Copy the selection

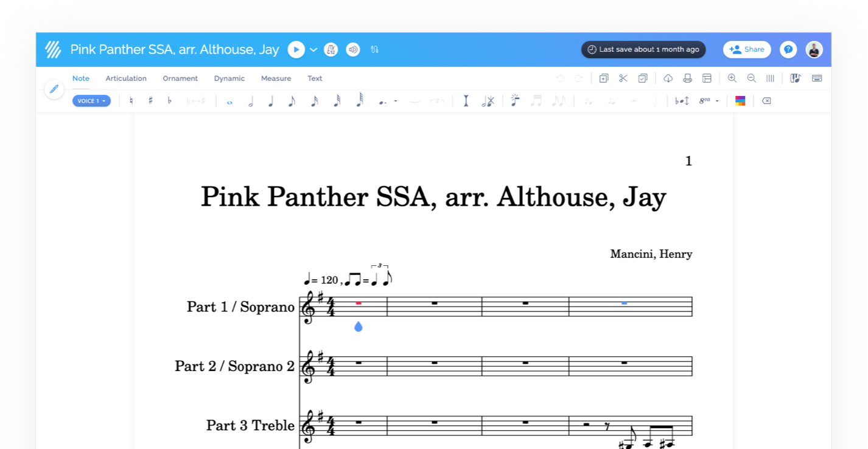click(x=604, y=78)
